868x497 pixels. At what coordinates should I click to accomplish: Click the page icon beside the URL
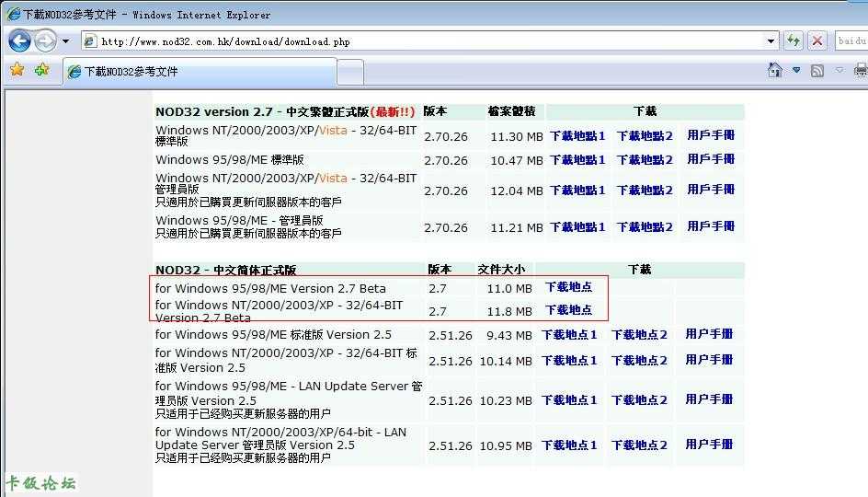[90, 41]
